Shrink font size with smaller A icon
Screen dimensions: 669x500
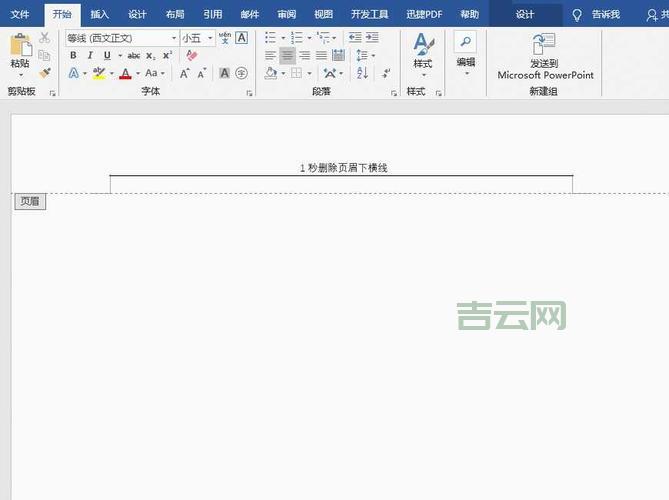[x=202, y=73]
